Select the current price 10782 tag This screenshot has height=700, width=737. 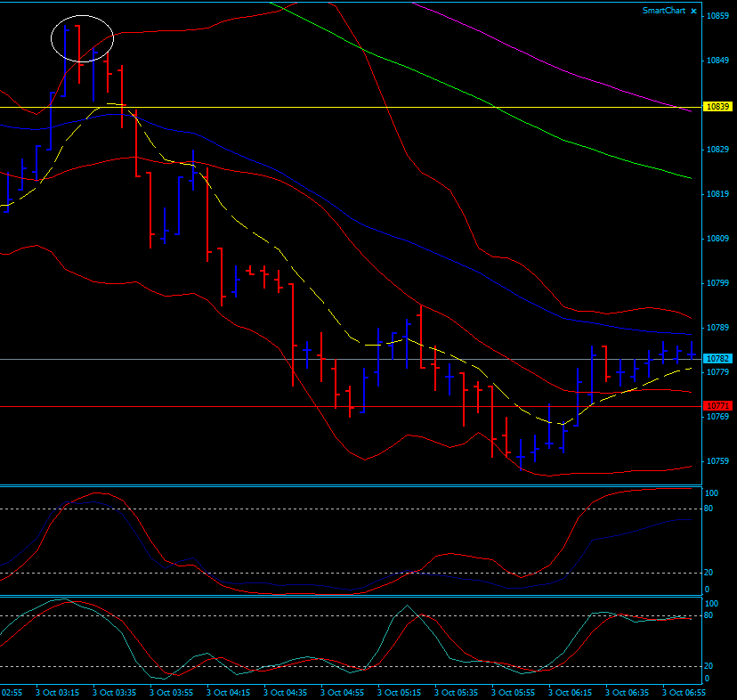pos(717,359)
